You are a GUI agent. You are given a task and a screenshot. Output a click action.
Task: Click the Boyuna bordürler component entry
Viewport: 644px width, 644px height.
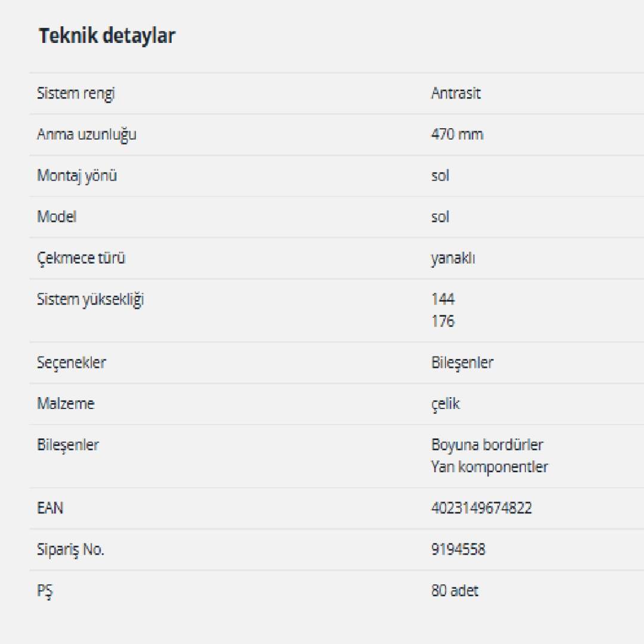[487, 445]
